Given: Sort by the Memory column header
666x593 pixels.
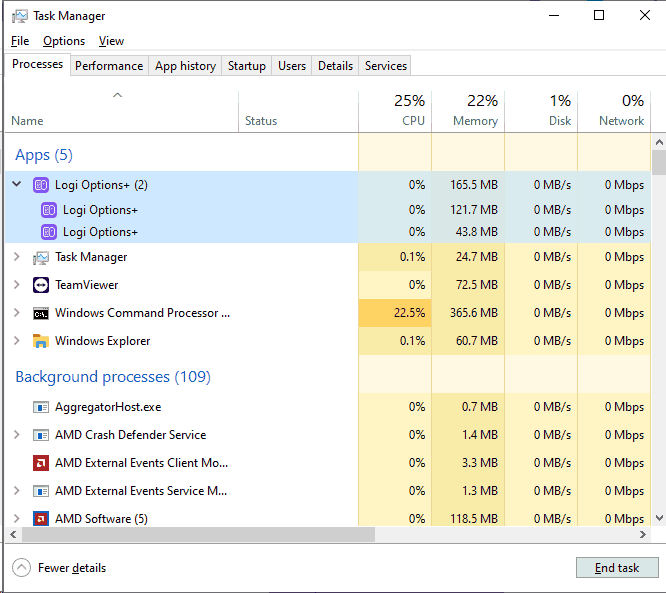Looking at the screenshot, I should pos(468,111).
